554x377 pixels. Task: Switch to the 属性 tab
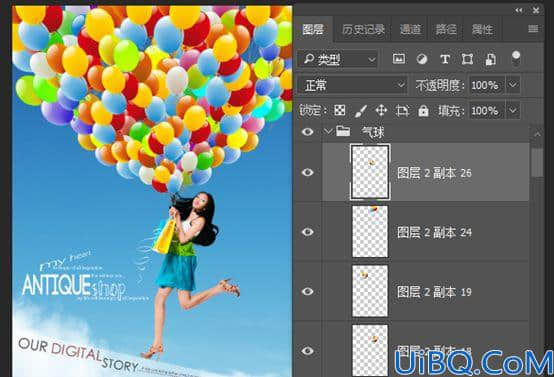click(x=482, y=29)
